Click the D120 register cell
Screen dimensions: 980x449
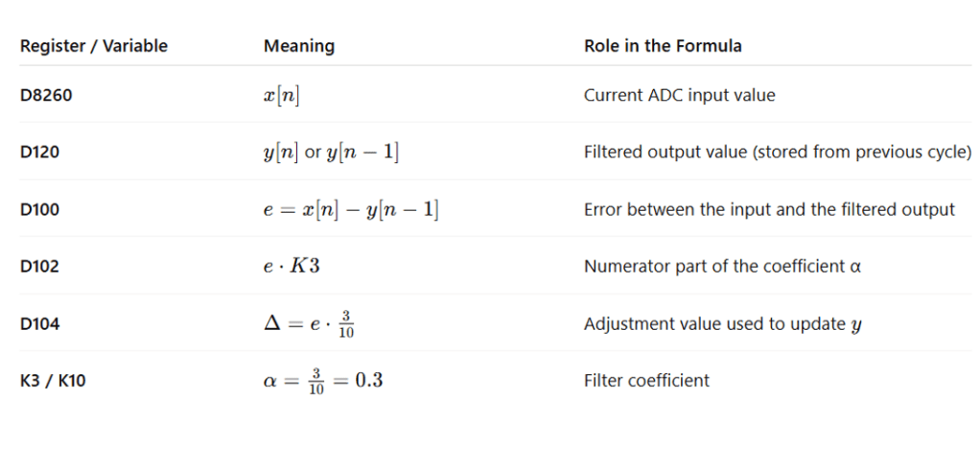pos(39,153)
